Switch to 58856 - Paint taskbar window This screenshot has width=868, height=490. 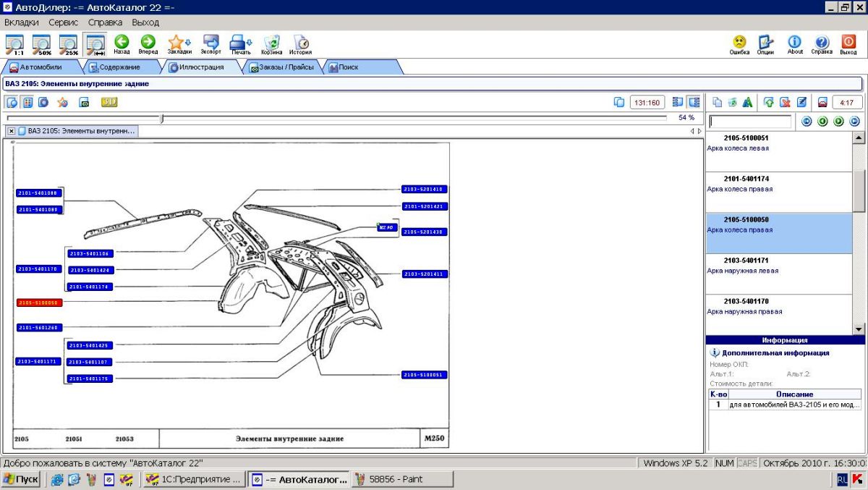pyautogui.click(x=404, y=479)
